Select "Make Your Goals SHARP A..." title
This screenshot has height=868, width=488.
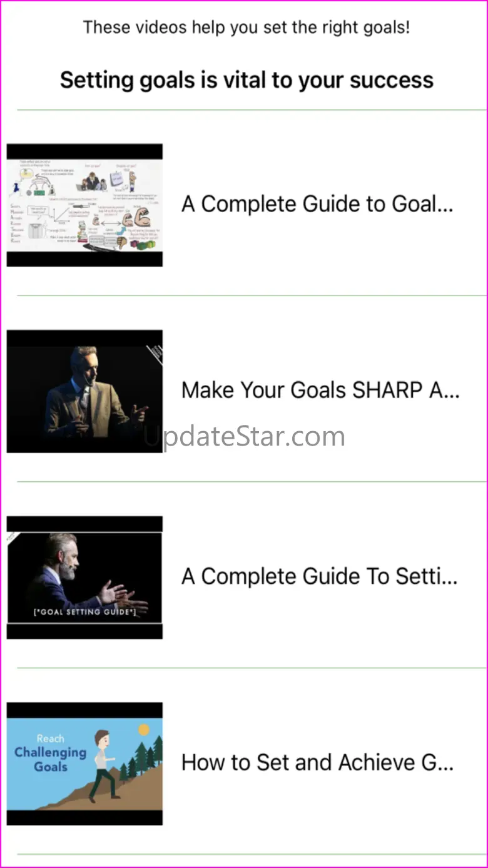tap(320, 390)
